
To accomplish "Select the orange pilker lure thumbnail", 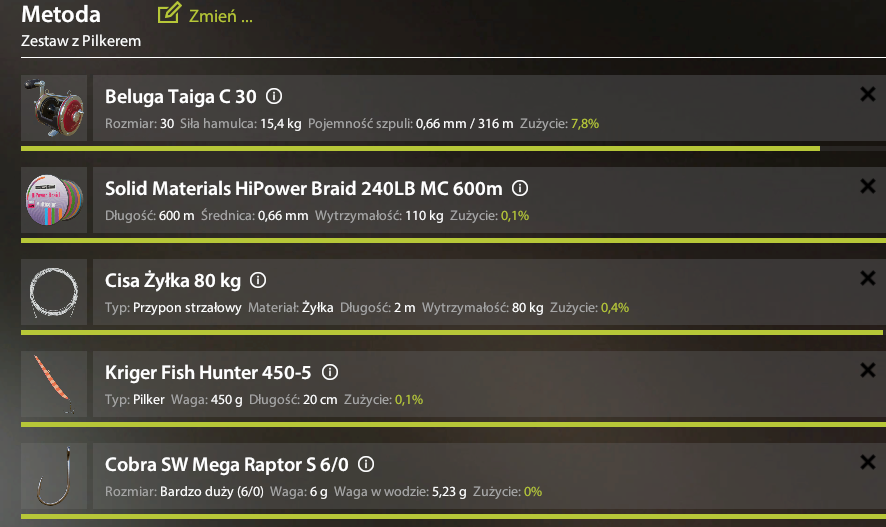I will tap(54, 384).
